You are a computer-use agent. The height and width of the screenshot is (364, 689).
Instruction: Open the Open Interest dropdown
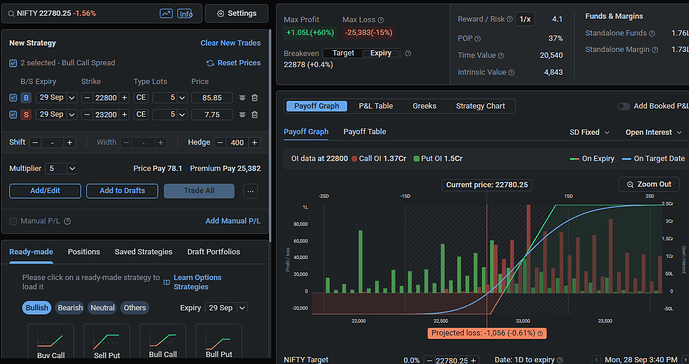(x=653, y=132)
